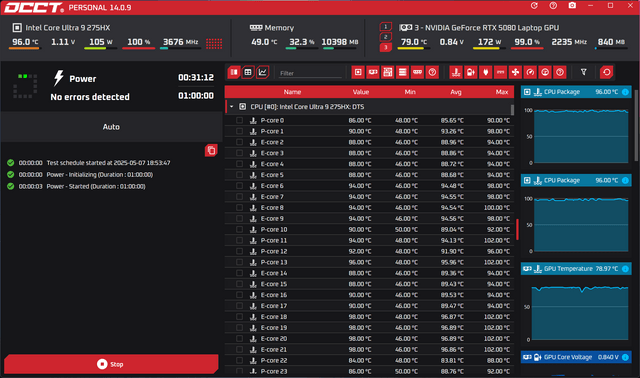Switch to split view layout icon
Image resolution: width=640 pixels, height=378 pixels.
pos(234,72)
